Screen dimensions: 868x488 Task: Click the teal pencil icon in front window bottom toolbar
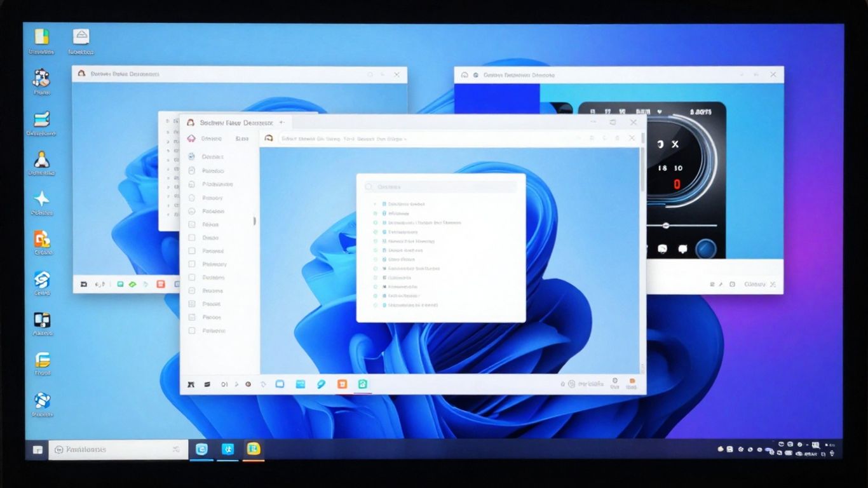click(321, 384)
